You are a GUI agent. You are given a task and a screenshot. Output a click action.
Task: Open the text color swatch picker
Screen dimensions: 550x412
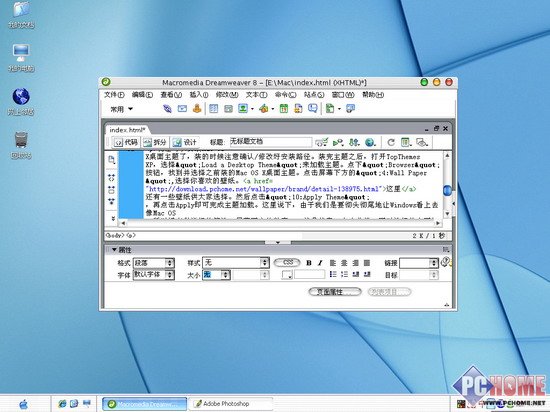287,275
